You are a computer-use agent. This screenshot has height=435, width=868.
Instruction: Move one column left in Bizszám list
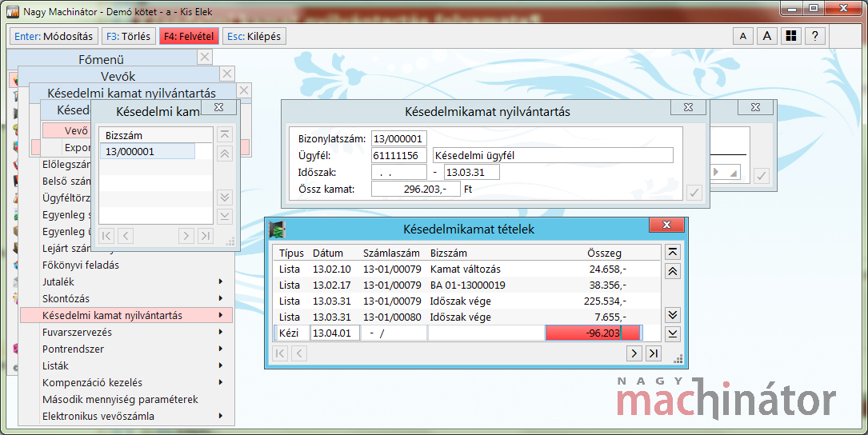click(x=126, y=236)
